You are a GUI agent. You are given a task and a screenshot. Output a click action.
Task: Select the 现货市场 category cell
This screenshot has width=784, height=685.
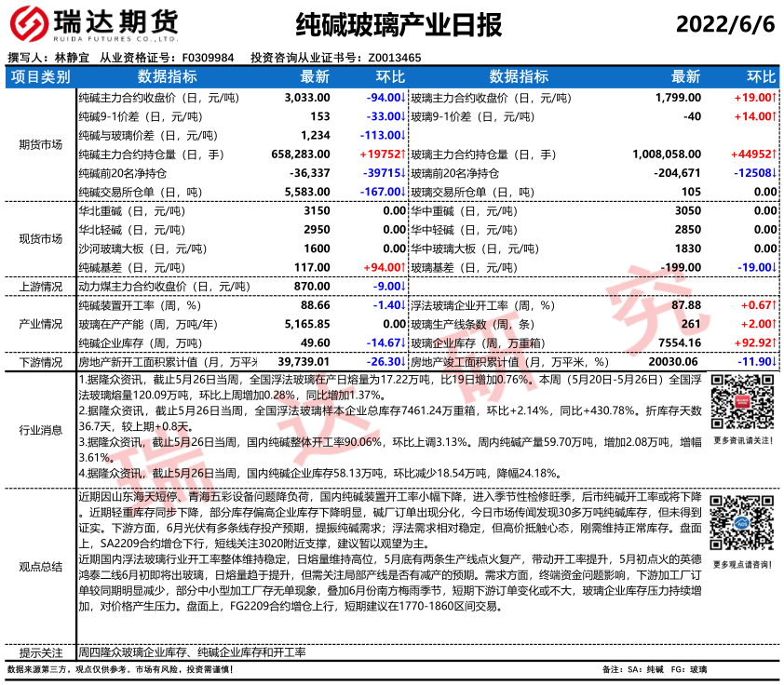40,238
